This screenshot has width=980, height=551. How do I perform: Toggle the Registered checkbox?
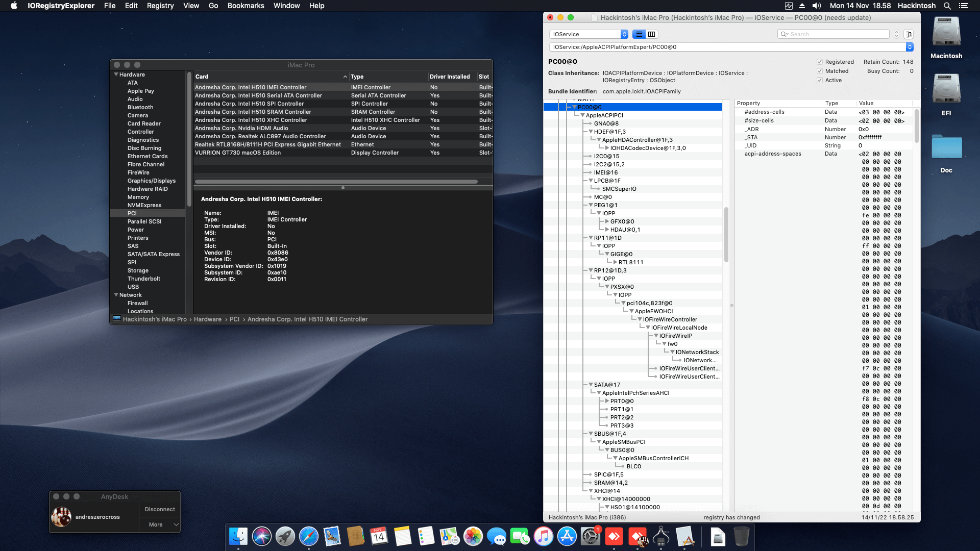pos(820,62)
